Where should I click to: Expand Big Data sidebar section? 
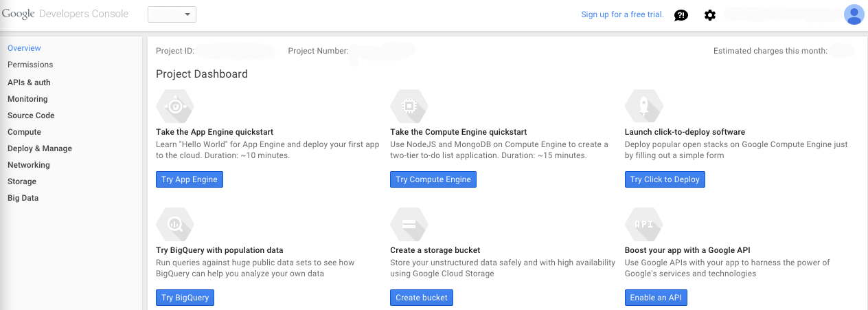tap(23, 198)
